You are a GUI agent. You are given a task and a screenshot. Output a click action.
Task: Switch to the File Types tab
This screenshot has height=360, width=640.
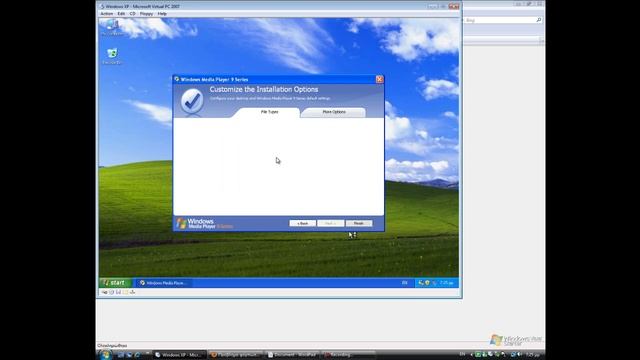pos(269,112)
